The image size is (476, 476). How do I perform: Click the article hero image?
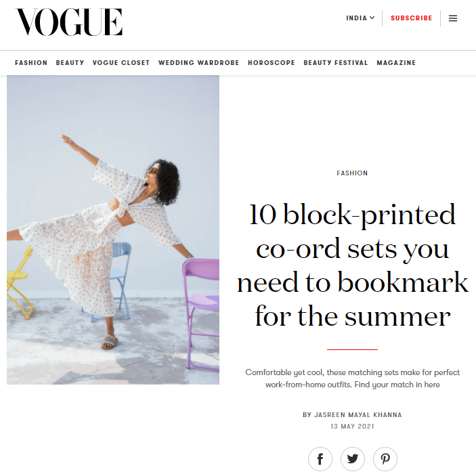click(x=113, y=230)
